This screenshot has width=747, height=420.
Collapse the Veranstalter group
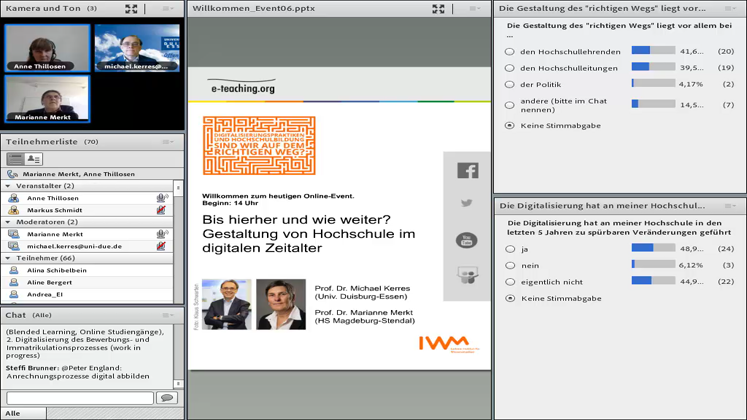[x=9, y=186]
